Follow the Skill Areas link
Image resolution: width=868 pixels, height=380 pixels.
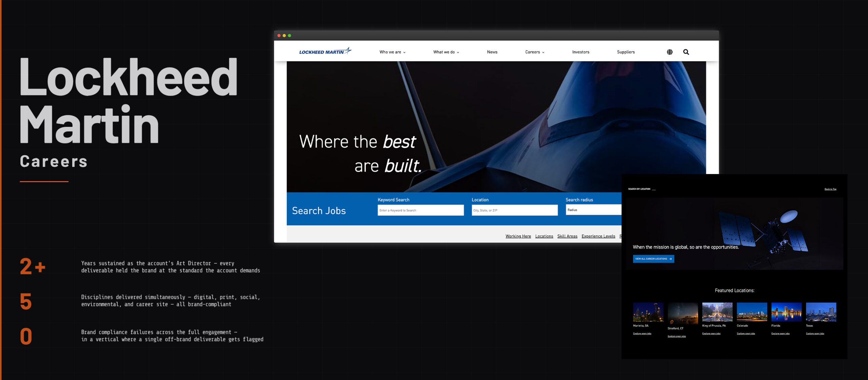click(567, 236)
